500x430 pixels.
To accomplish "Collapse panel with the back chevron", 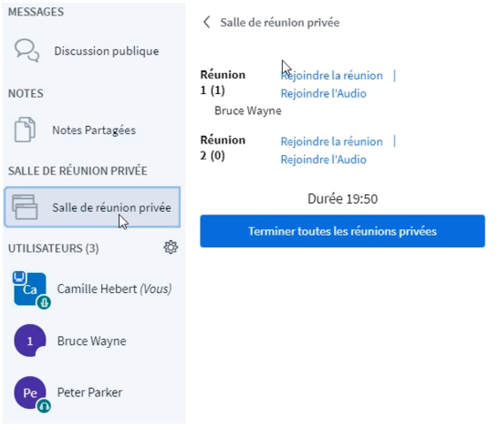I will 206,22.
